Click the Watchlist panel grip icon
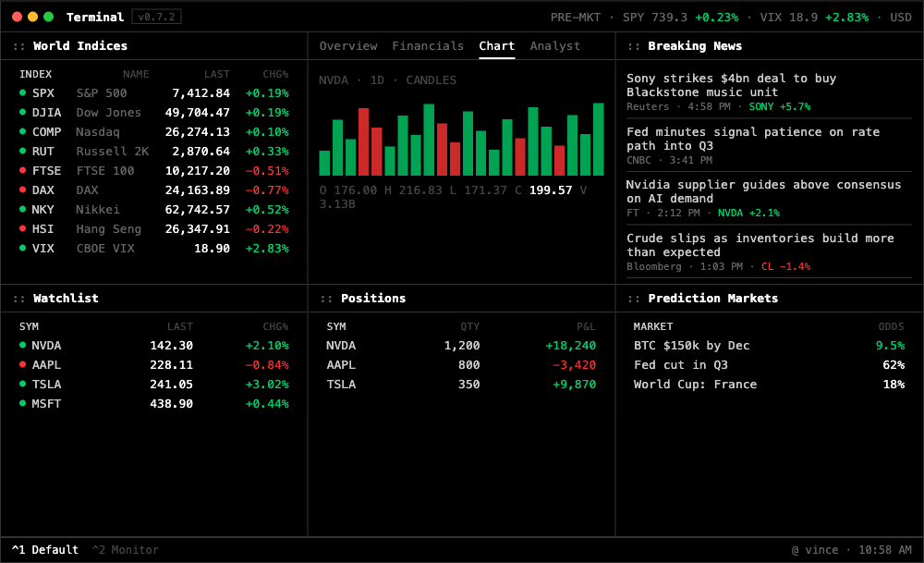Image resolution: width=924 pixels, height=563 pixels. click(19, 299)
